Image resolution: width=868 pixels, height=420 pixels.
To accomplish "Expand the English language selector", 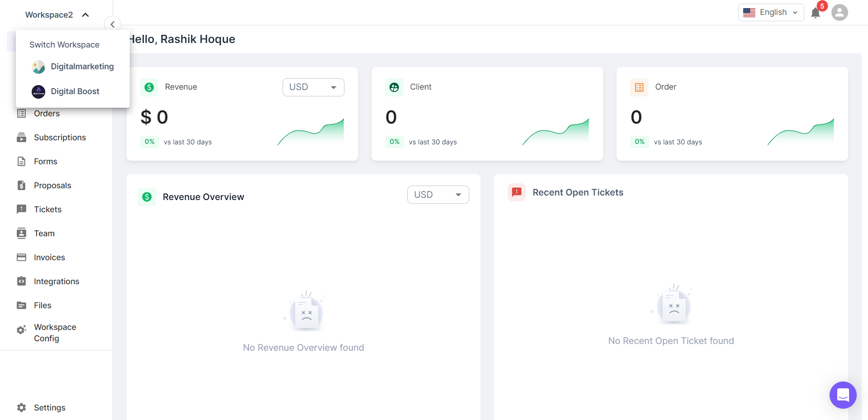I will 770,12.
